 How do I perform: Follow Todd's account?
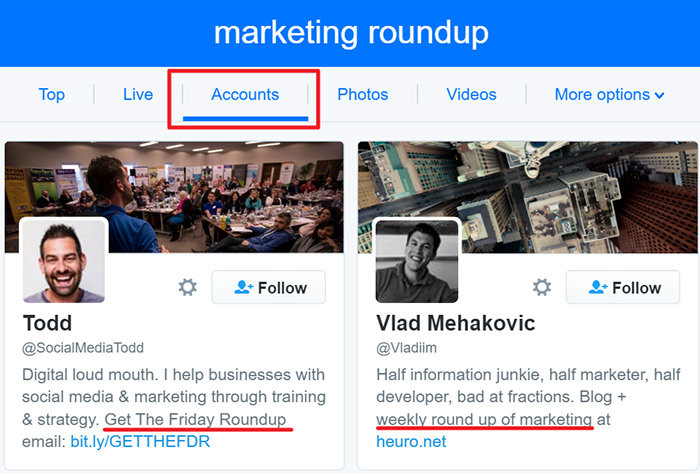268,288
